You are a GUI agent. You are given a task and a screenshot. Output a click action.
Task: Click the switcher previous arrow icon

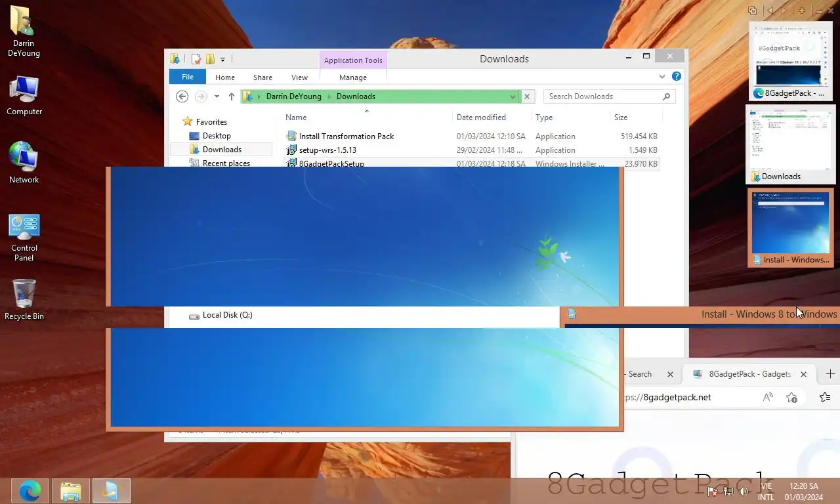(x=770, y=10)
